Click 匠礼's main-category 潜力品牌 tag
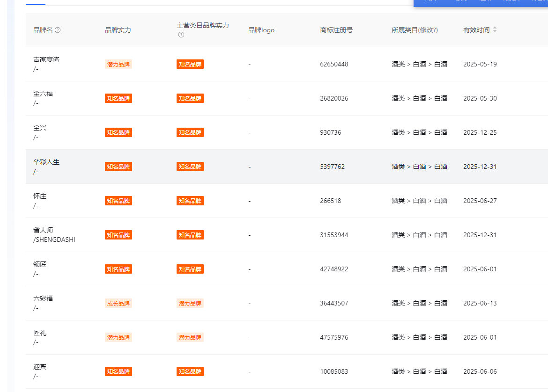 click(x=190, y=337)
